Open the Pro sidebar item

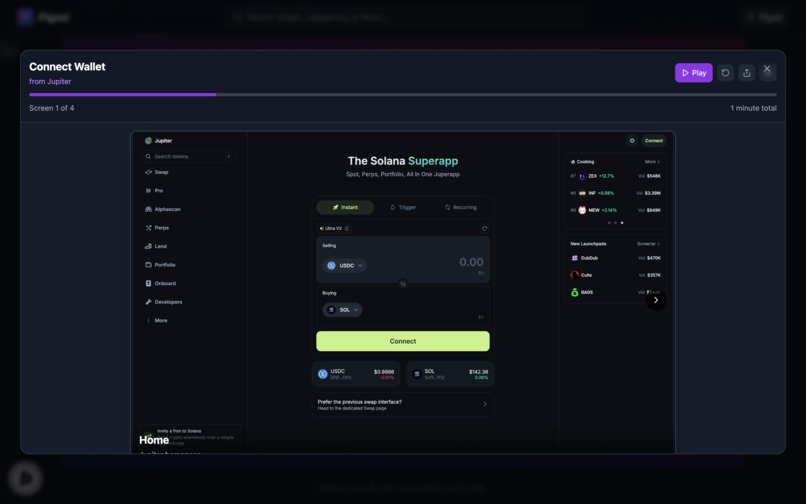154,191
